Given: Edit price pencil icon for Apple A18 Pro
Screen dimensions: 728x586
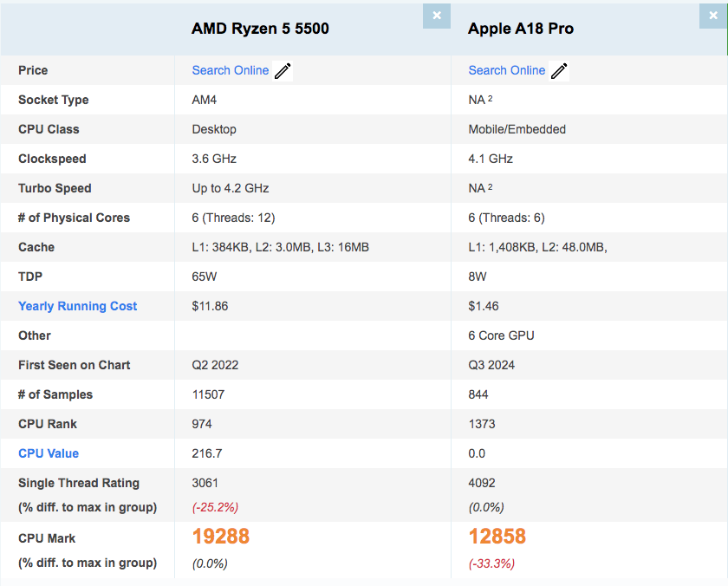Looking at the screenshot, I should click(x=558, y=71).
